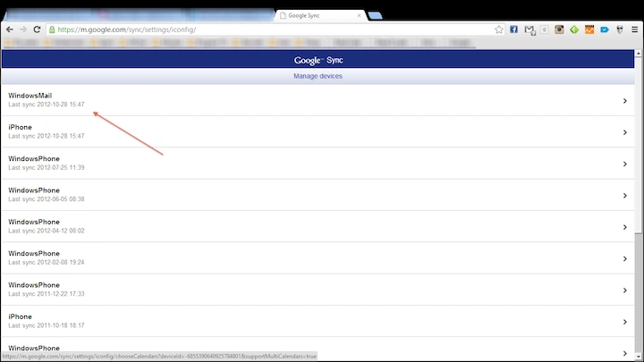This screenshot has height=362, width=644.
Task: Close the Google Sync tab
Action: click(359, 15)
